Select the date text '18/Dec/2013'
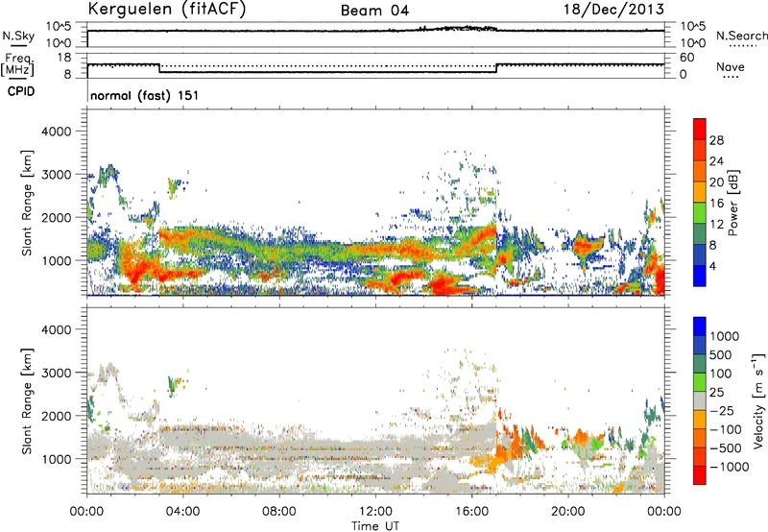Screen dimensions: 768x532 pyautogui.click(x=613, y=10)
